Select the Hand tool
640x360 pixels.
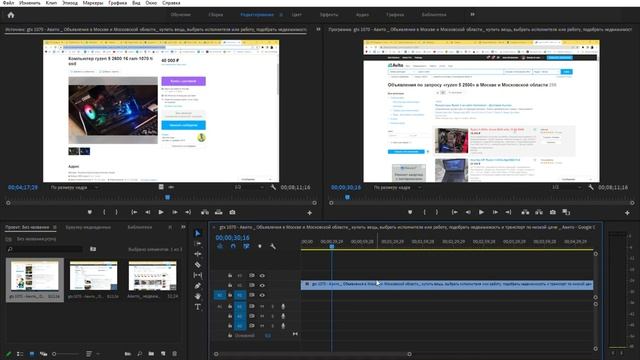tap(198, 296)
